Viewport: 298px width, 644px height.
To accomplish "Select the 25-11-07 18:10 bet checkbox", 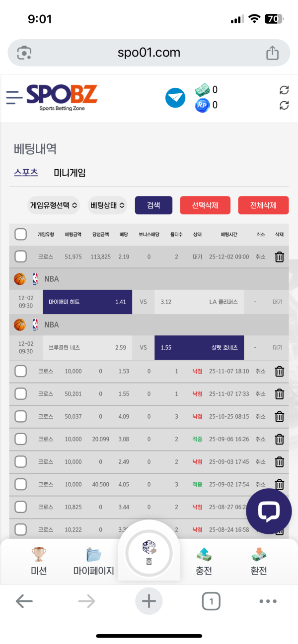I will click(x=20, y=371).
